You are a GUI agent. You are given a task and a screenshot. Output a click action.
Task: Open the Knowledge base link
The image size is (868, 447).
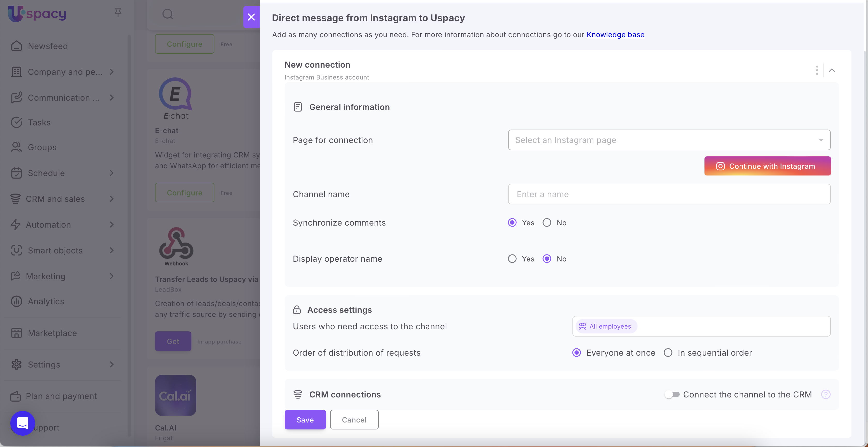coord(615,34)
